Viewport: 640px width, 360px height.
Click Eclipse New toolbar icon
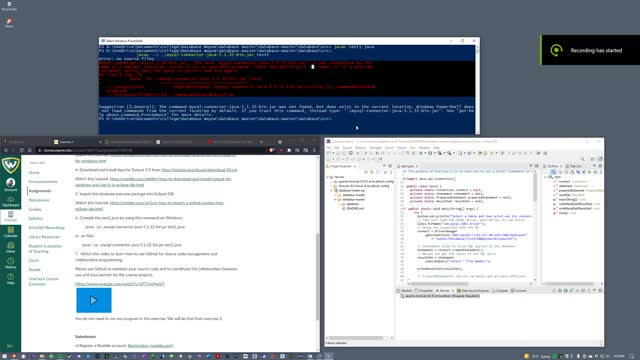[x=329, y=153]
